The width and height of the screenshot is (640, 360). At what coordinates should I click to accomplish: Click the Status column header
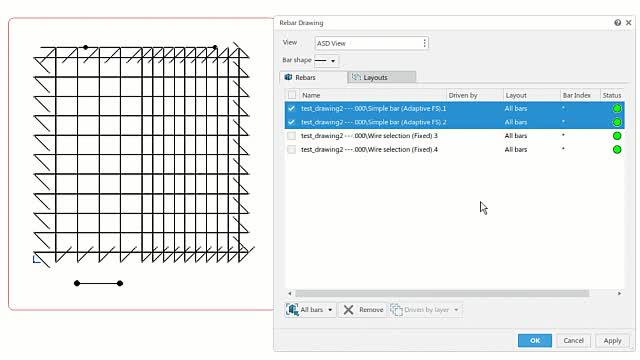point(612,95)
